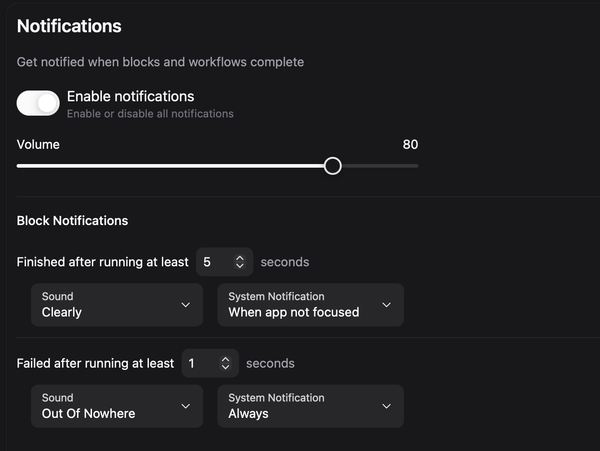Click the Volume slider handle

pos(333,166)
